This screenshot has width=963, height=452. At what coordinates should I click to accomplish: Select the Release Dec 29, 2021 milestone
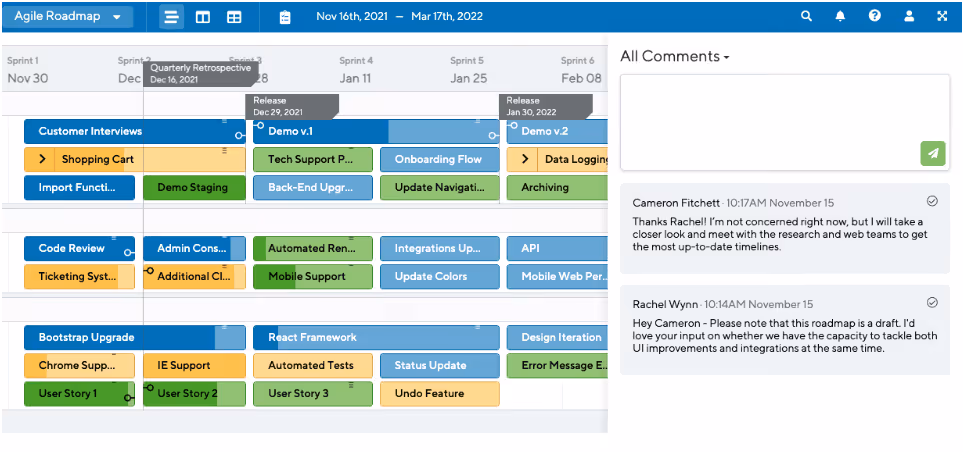(292, 106)
